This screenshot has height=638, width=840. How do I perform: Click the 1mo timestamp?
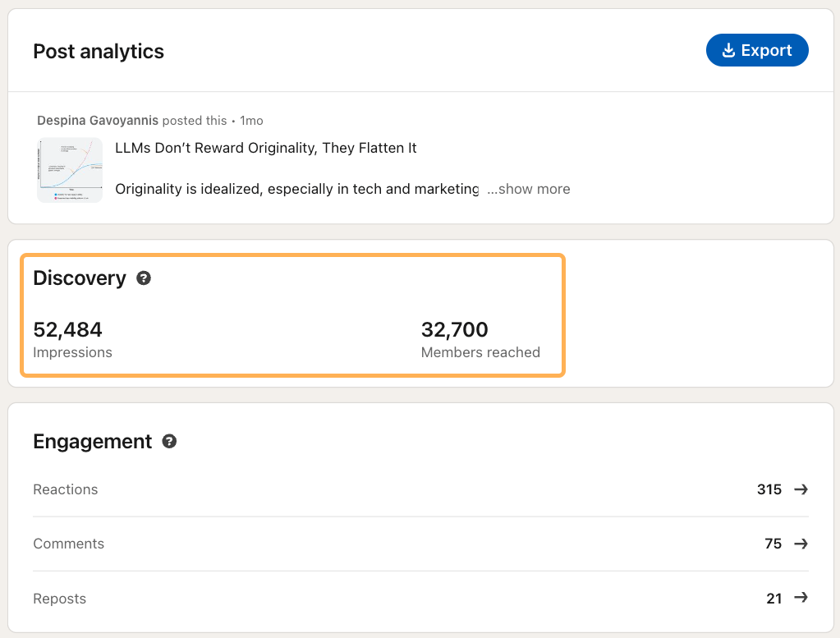click(x=251, y=120)
